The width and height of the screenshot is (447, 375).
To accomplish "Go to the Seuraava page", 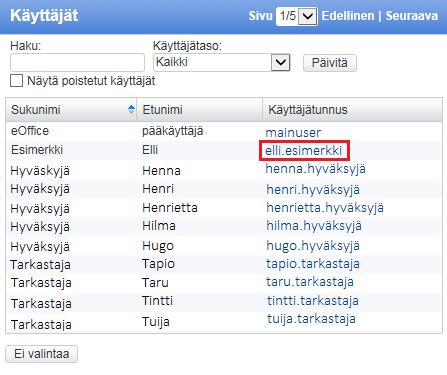I will coord(412,16).
